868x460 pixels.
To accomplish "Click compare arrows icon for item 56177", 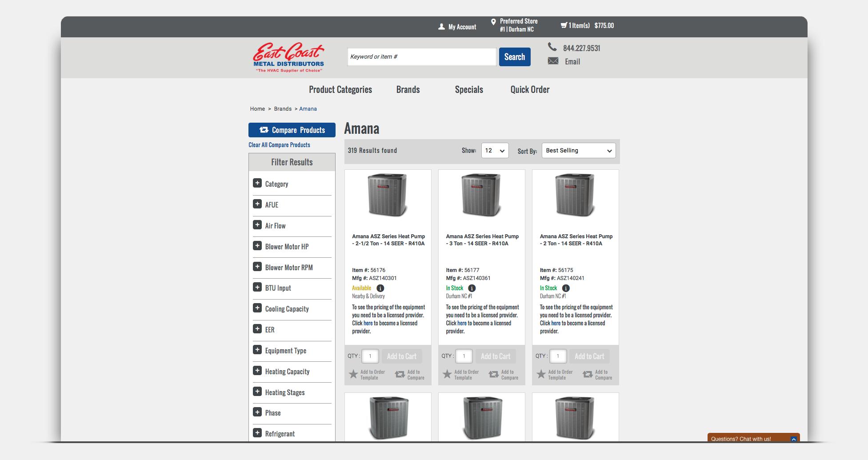I will [x=494, y=375].
